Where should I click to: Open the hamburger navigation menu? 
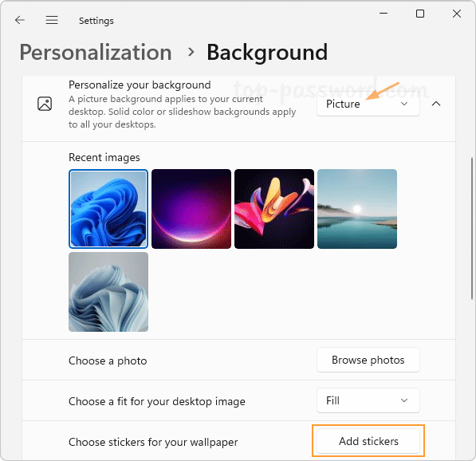tap(52, 20)
